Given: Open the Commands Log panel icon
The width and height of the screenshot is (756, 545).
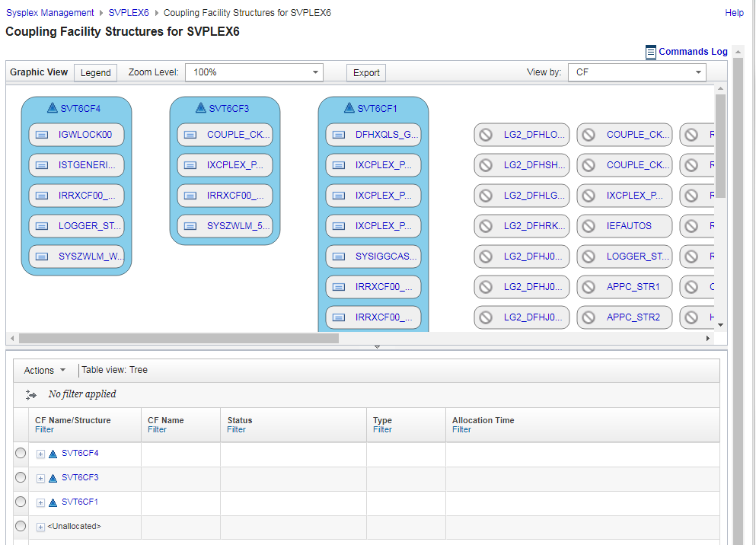Looking at the screenshot, I should coord(651,52).
